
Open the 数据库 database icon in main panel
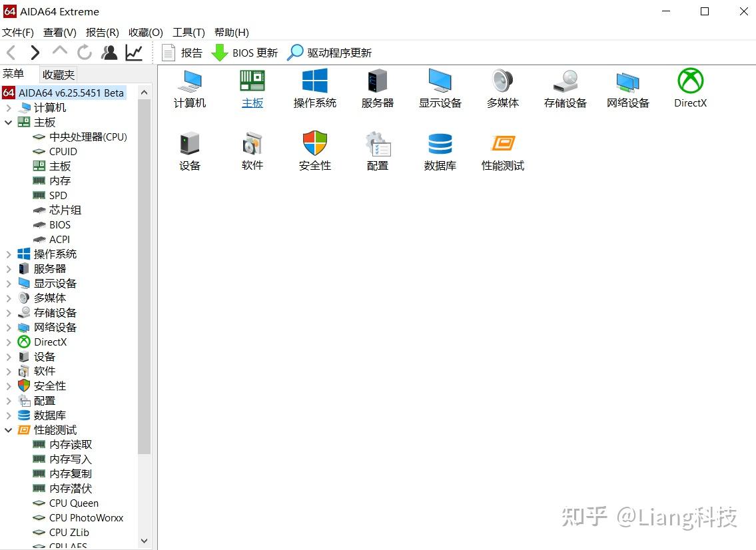pos(440,152)
